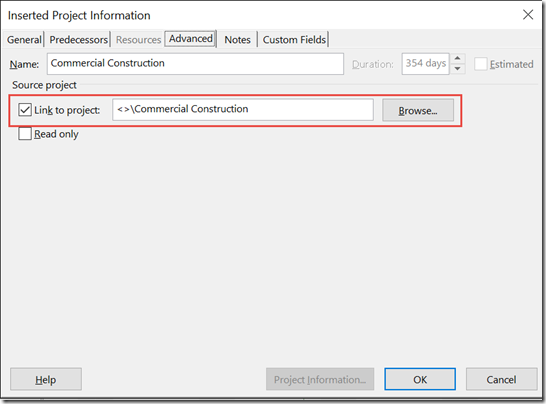Confirm with the OK button
This screenshot has width=546, height=404.
[420, 379]
